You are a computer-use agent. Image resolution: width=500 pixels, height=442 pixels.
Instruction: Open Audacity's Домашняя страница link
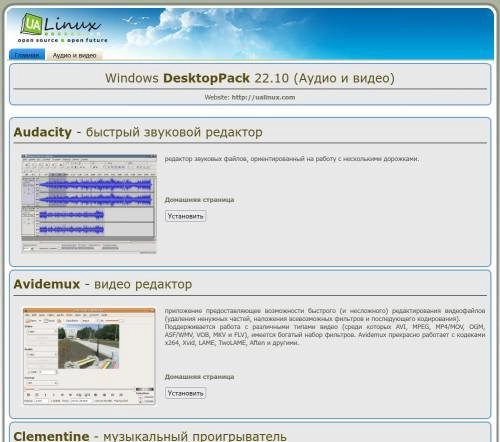click(x=199, y=200)
